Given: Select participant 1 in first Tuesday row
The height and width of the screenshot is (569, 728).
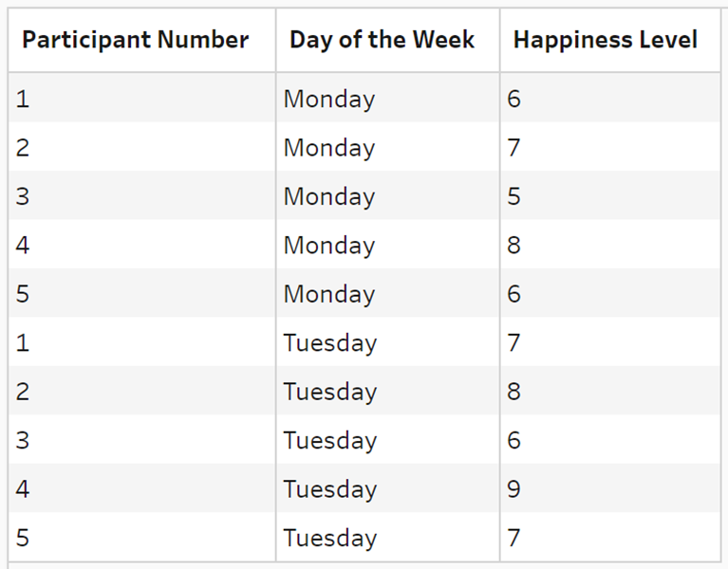Looking at the screenshot, I should 22,342.
